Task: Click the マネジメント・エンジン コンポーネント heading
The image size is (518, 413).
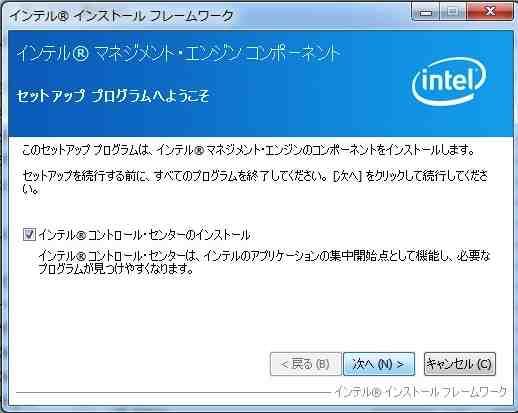Action: coord(217,54)
